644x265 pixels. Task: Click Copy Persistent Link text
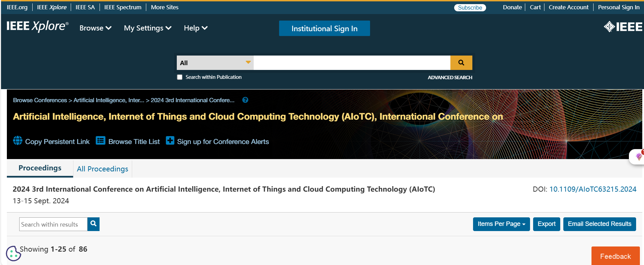[57, 142]
